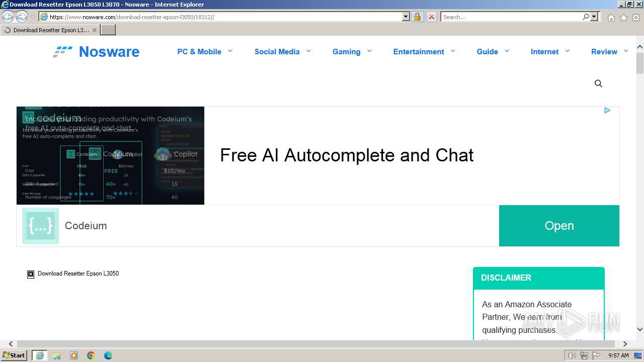Expand the Social Media chevron
644x362 pixels.
pyautogui.click(x=309, y=51)
